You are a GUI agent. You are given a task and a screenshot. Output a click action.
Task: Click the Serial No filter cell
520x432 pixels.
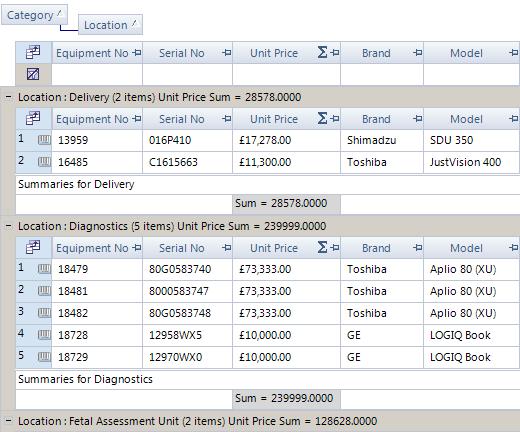187,74
